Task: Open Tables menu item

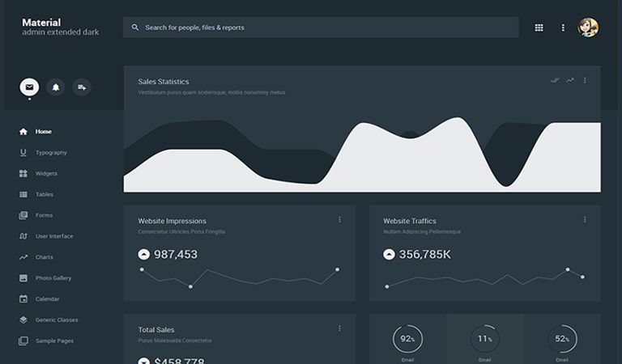Action: coord(45,194)
